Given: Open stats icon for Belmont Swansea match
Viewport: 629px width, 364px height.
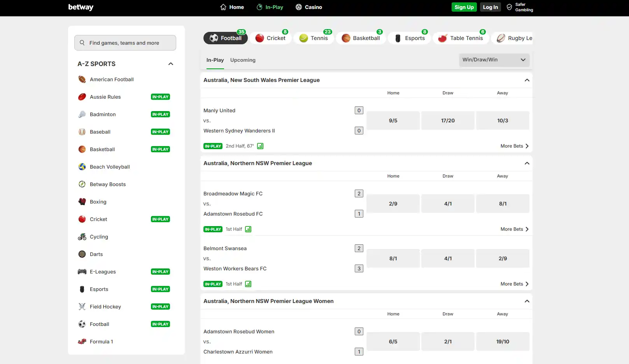Looking at the screenshot, I should (x=248, y=284).
